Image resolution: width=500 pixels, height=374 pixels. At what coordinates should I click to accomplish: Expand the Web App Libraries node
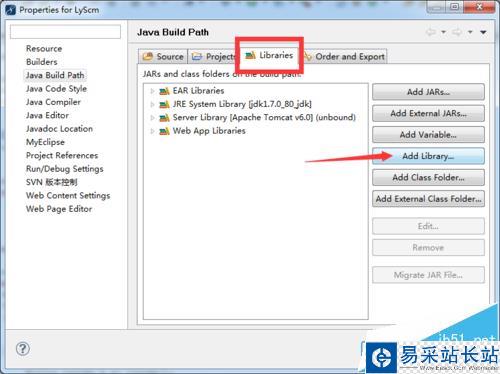[152, 131]
